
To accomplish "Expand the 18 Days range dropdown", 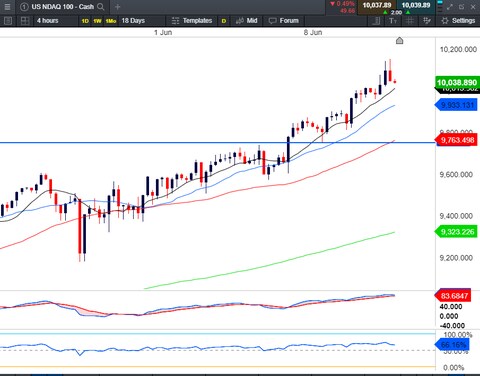I will (142, 21).
